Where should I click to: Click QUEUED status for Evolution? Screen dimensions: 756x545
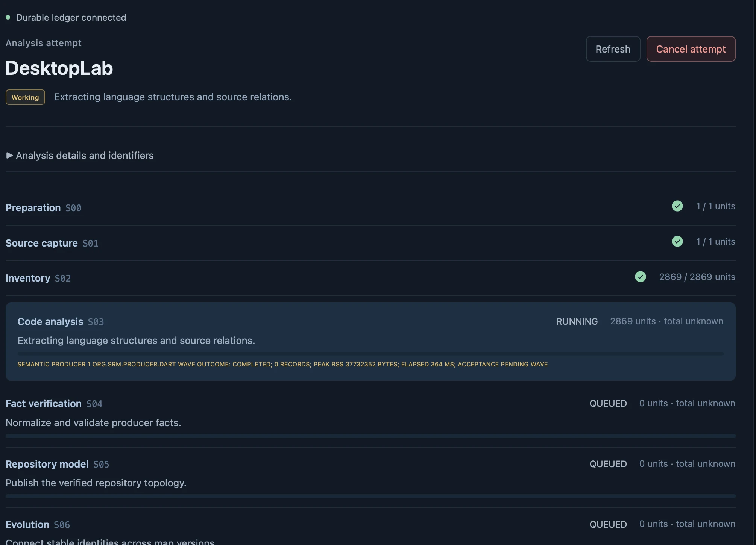(x=608, y=525)
